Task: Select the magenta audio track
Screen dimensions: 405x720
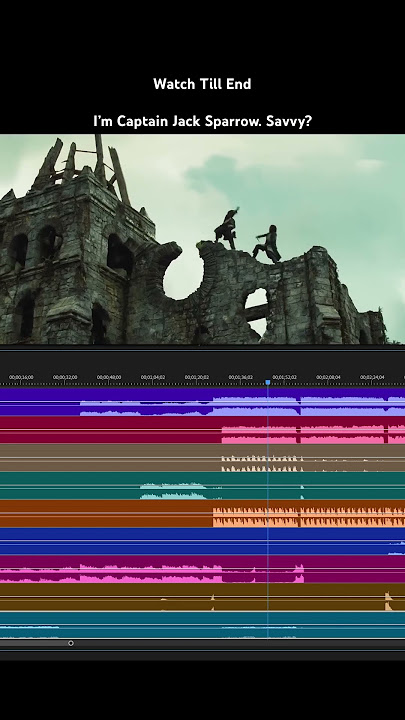Action: point(202,569)
